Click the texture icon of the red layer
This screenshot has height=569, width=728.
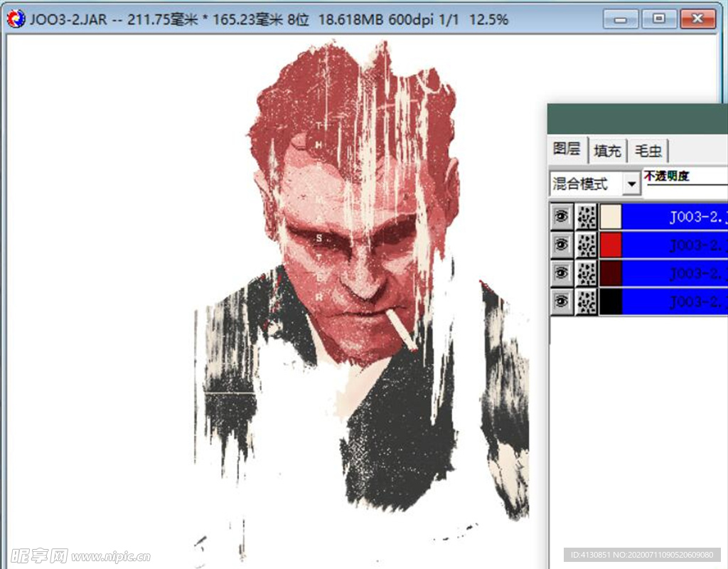587,245
